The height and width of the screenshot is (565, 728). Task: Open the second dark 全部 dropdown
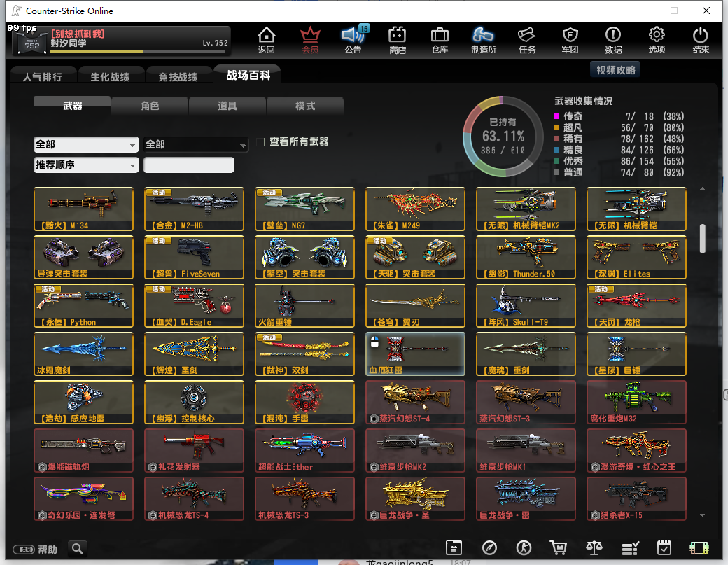pos(195,145)
